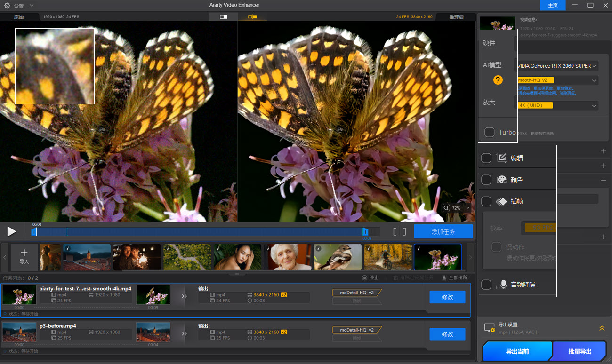Click the 全部清除 clear all button

click(455, 277)
